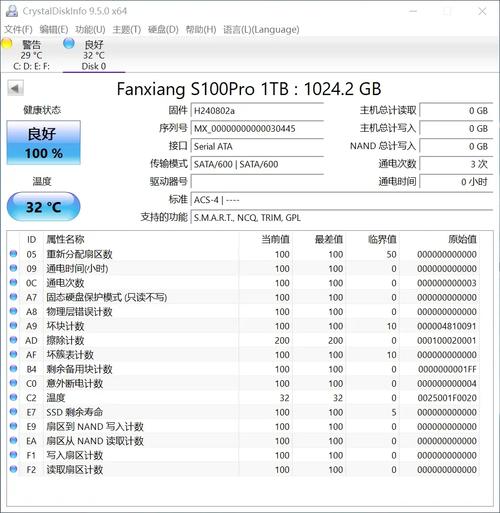Select the 警告 29 °C C: D: E: F: disk tab

tap(31, 55)
